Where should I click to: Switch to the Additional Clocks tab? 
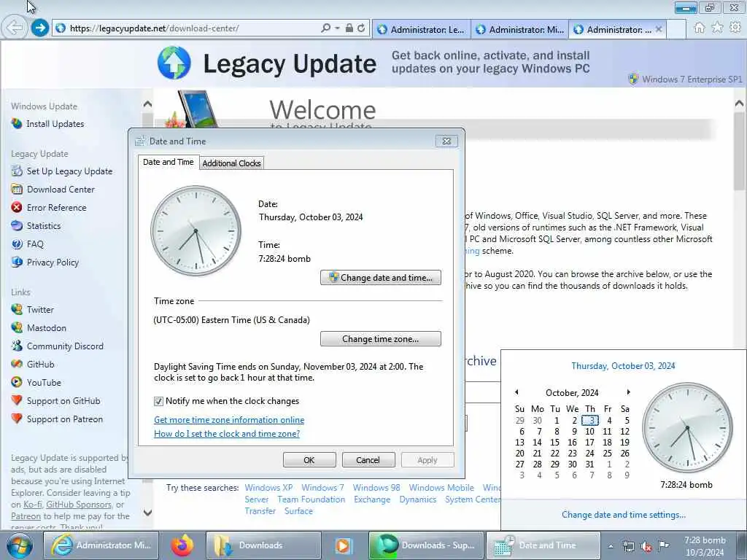point(231,163)
